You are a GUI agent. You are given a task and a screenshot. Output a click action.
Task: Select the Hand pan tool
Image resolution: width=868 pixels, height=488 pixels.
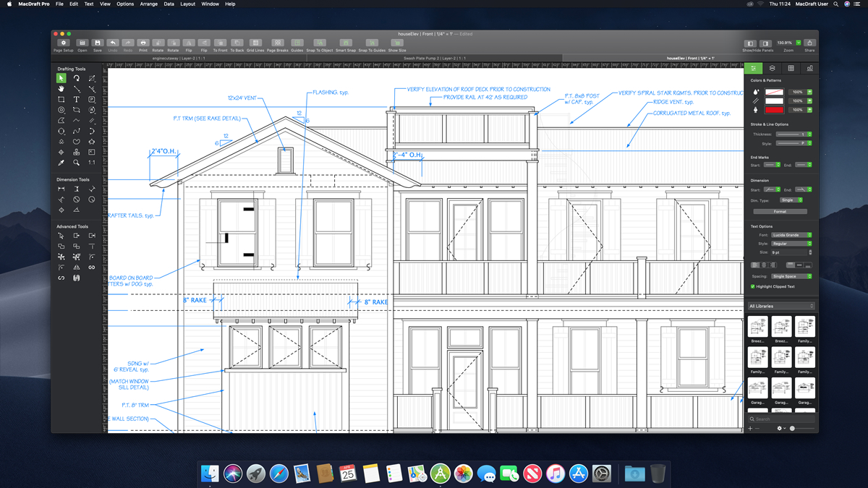(x=61, y=89)
